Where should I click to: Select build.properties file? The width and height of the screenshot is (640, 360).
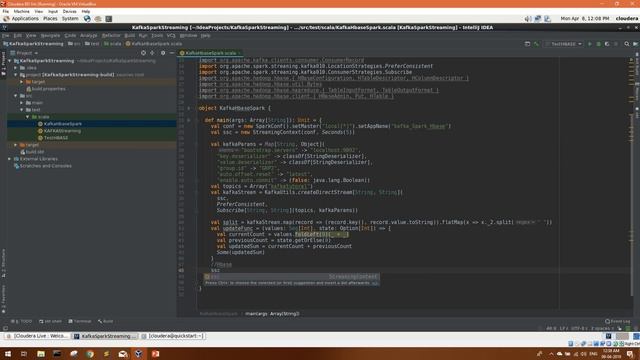point(46,89)
